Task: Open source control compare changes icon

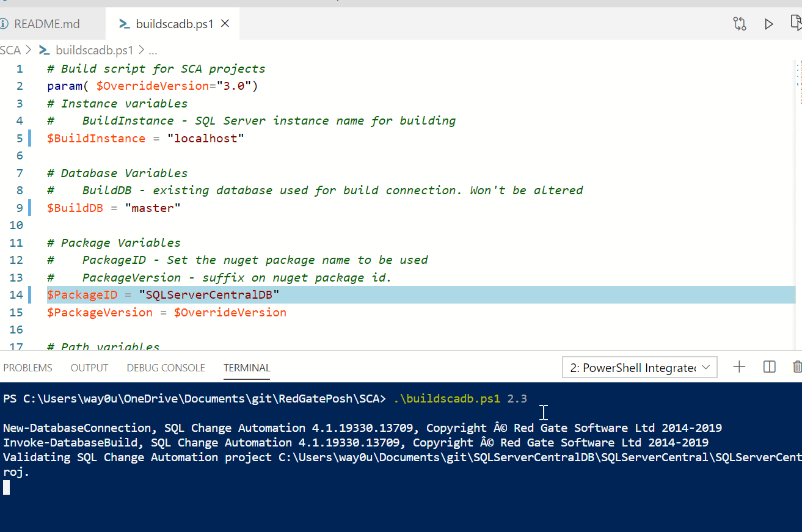Action: [x=740, y=23]
